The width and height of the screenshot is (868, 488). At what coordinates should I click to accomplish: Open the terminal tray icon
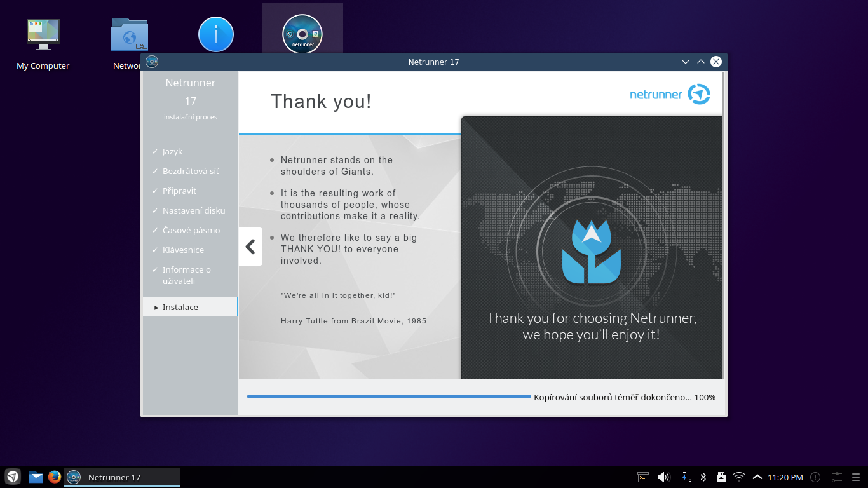pyautogui.click(x=643, y=477)
